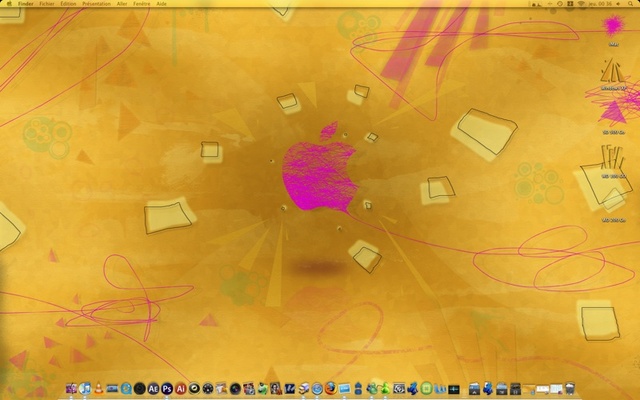Open the purple icon at dock's left end
Screen dimensions: 640x400
point(71,388)
